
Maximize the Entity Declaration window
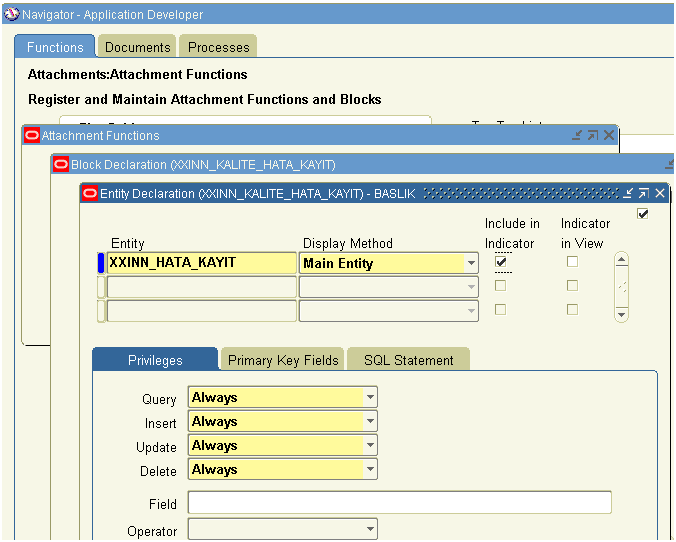(644, 193)
